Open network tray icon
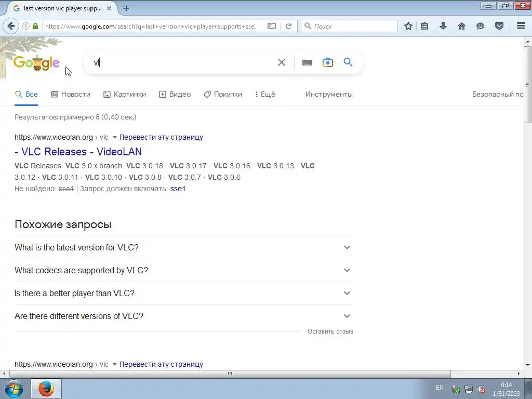The image size is (532, 399). [x=469, y=389]
